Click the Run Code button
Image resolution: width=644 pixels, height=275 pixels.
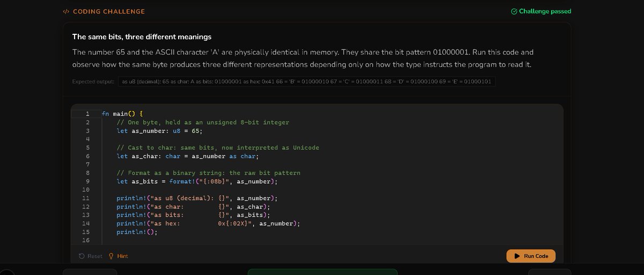(x=531, y=256)
